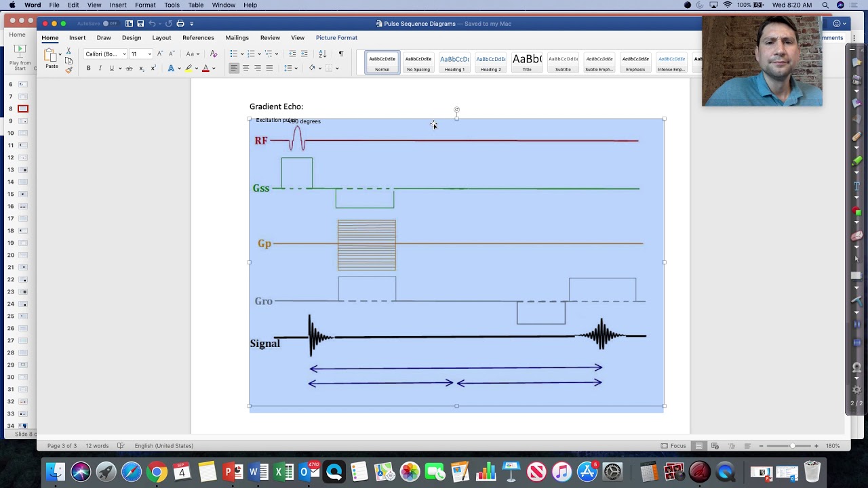Apply subscript formatting
The image size is (868, 488).
point(141,68)
